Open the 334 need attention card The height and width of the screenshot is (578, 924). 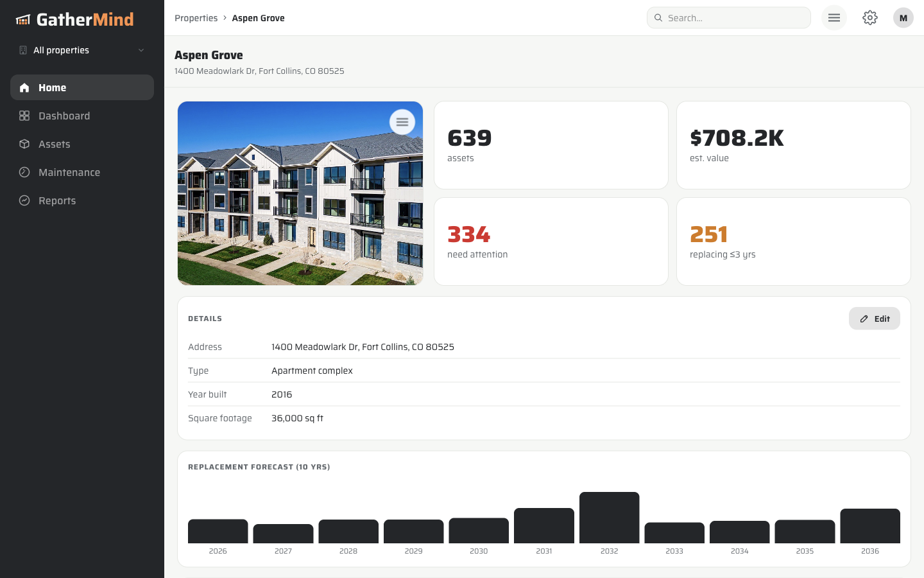coord(551,241)
